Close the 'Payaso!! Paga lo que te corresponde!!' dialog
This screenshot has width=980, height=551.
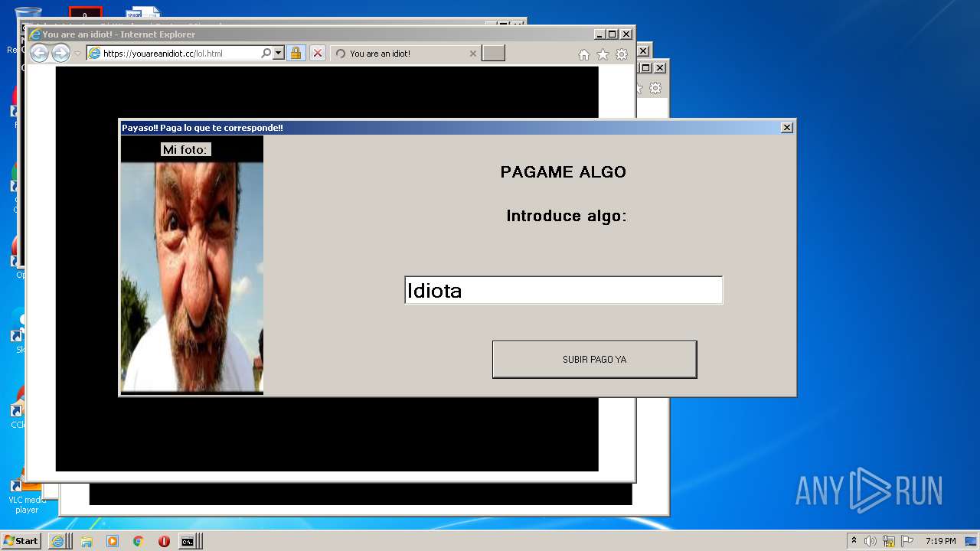(x=786, y=128)
